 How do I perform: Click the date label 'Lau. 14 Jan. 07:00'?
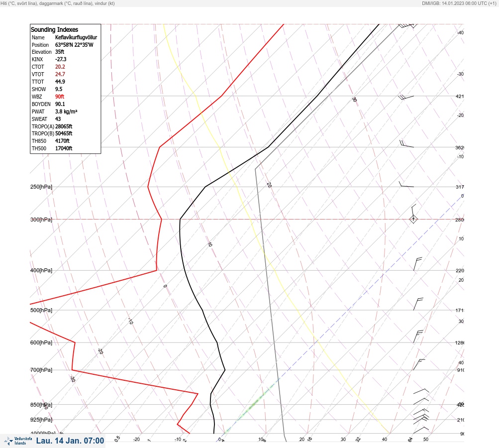tap(70, 441)
